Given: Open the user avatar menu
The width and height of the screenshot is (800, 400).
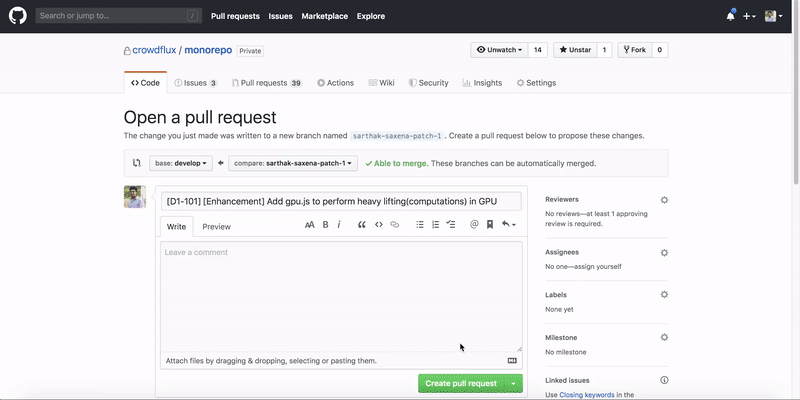Looking at the screenshot, I should click(773, 16).
